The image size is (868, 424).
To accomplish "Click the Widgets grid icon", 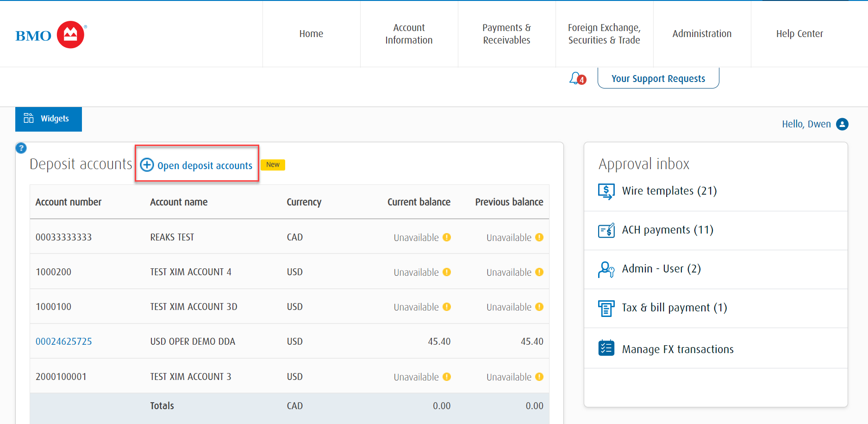I will (28, 118).
